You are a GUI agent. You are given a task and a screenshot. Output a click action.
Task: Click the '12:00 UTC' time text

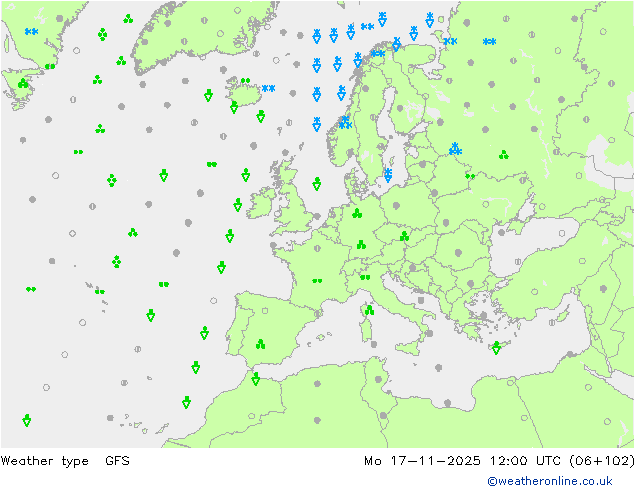coord(525,460)
